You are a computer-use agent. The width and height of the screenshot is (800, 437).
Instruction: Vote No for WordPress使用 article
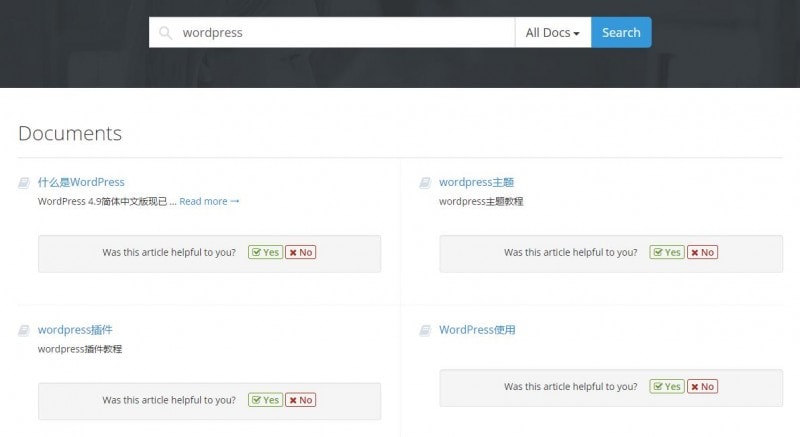(703, 387)
